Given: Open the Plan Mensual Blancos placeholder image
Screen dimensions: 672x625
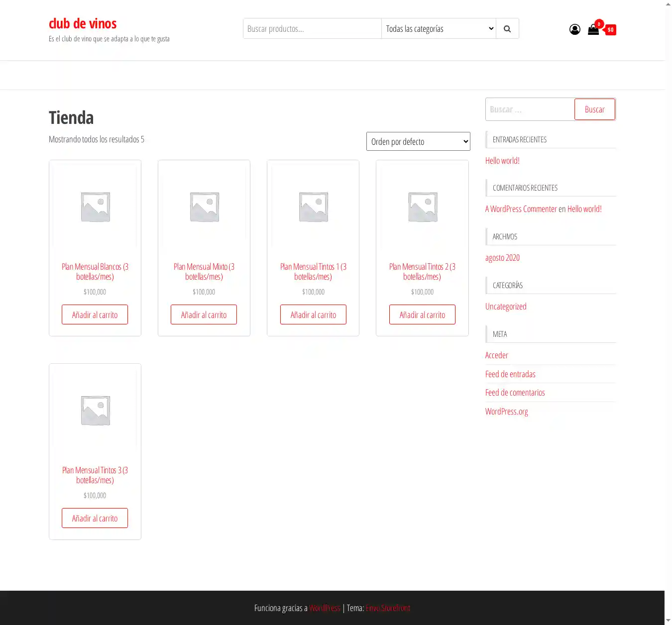Looking at the screenshot, I should pyautogui.click(x=95, y=207).
